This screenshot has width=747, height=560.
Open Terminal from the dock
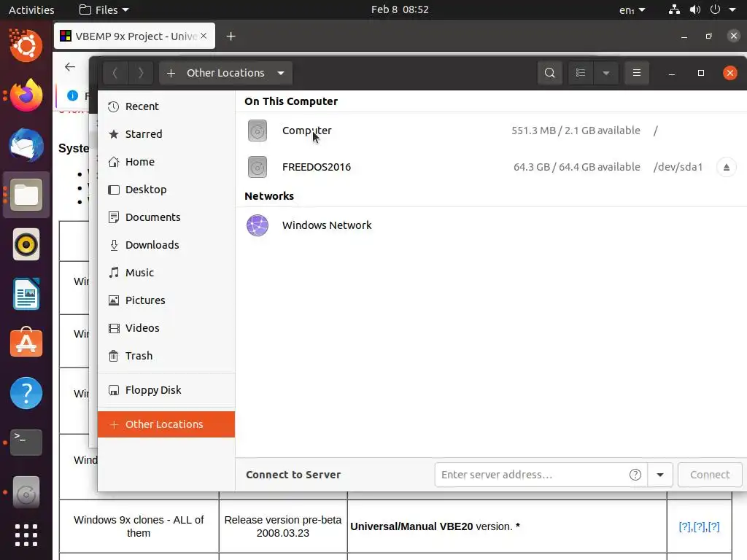tap(26, 443)
